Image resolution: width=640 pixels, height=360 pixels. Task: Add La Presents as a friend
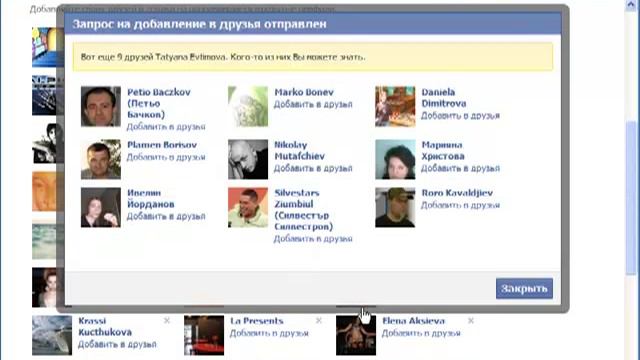point(269,333)
